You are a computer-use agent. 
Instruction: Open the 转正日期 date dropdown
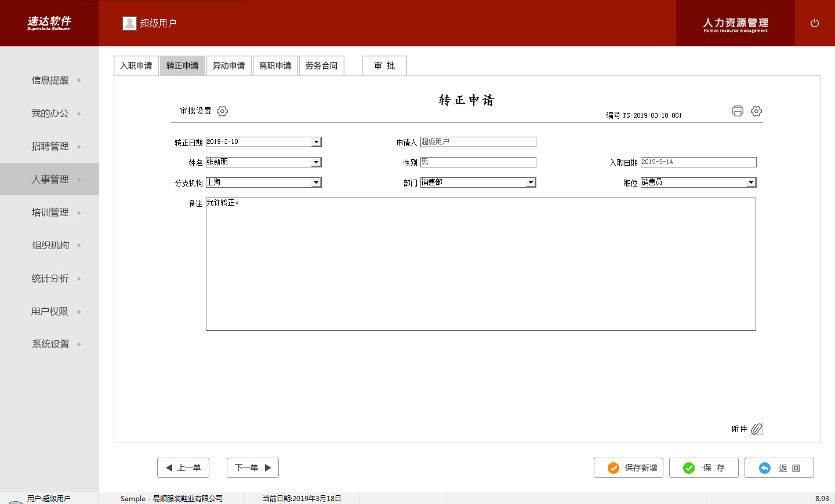tap(316, 142)
